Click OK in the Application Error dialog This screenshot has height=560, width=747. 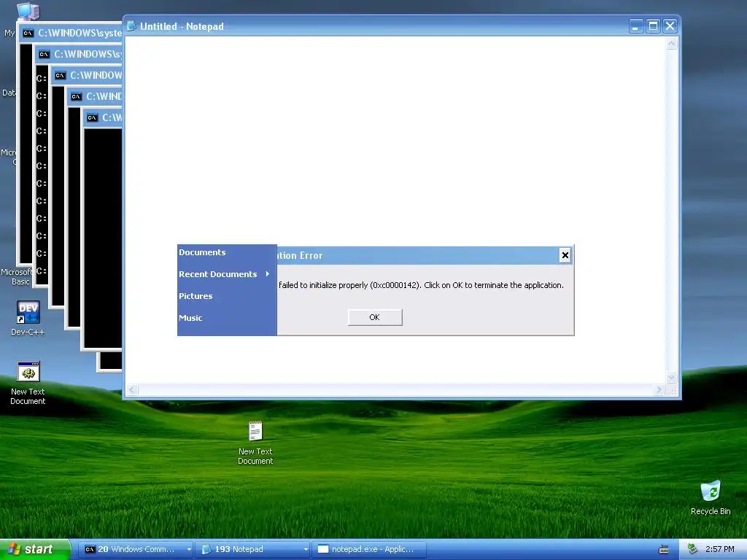coord(375,317)
